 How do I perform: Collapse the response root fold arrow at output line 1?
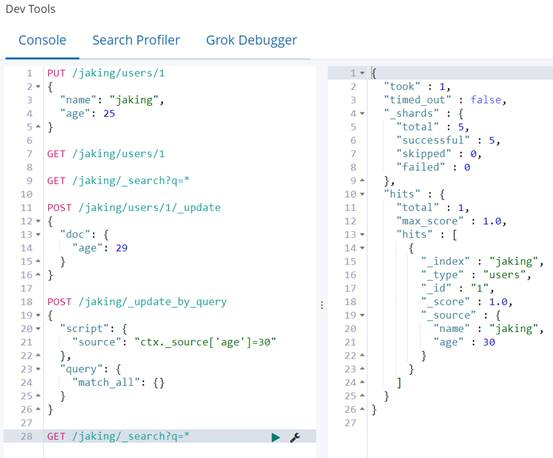pos(362,73)
